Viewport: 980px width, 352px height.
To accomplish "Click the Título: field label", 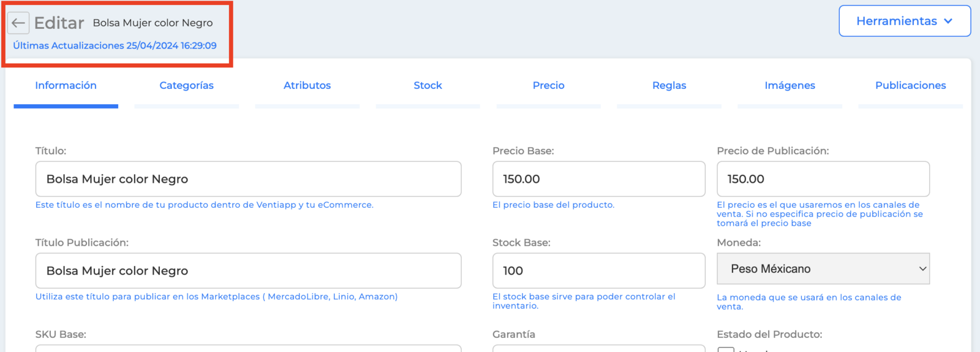I will (51, 151).
